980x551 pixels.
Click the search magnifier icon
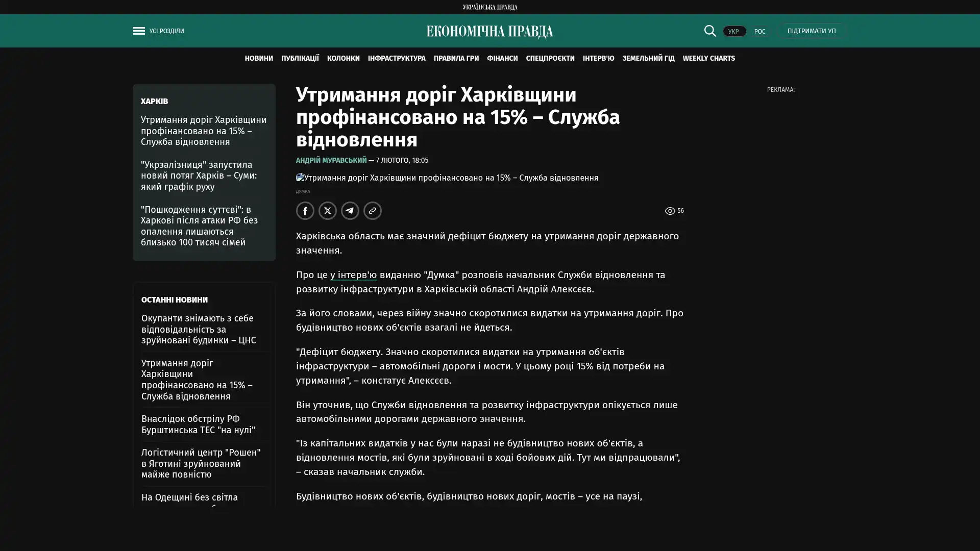click(x=709, y=31)
